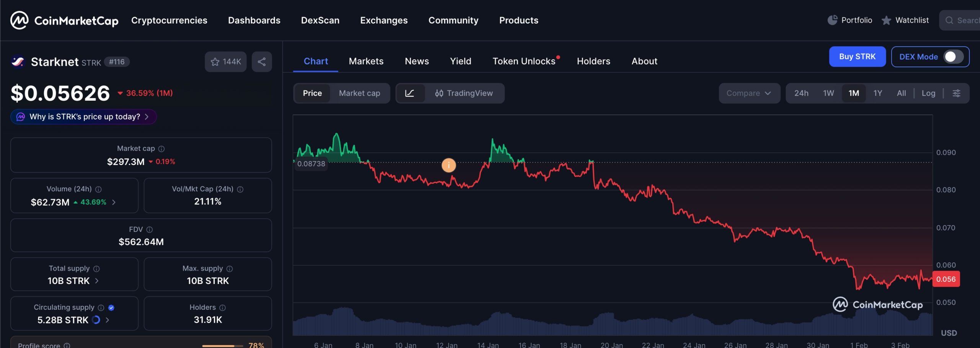The image size is (980, 348).
Task: Set chart range to 24h
Action: point(801,93)
